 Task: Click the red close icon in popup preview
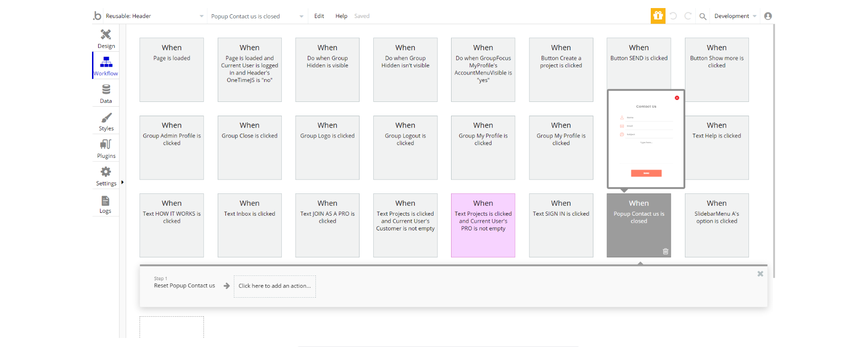pos(677,98)
